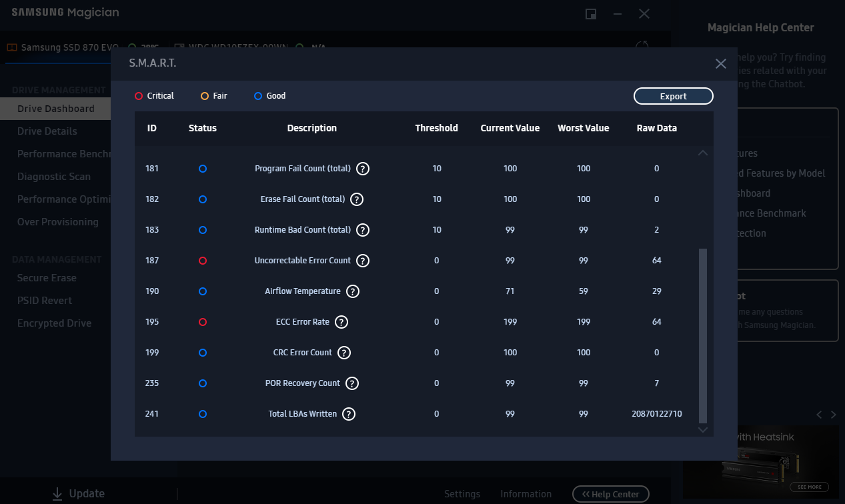The height and width of the screenshot is (504, 845).
Task: Click status indicator for ID 241
Action: pyautogui.click(x=203, y=414)
